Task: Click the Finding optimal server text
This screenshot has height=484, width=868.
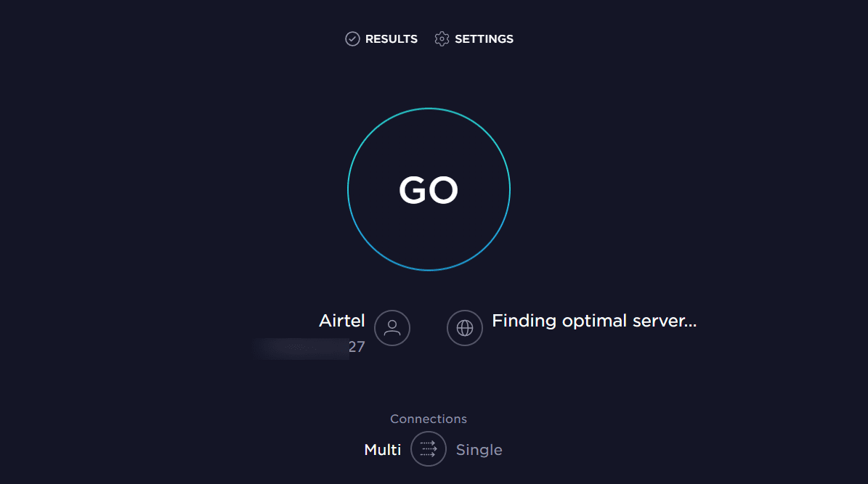Action: (x=594, y=321)
